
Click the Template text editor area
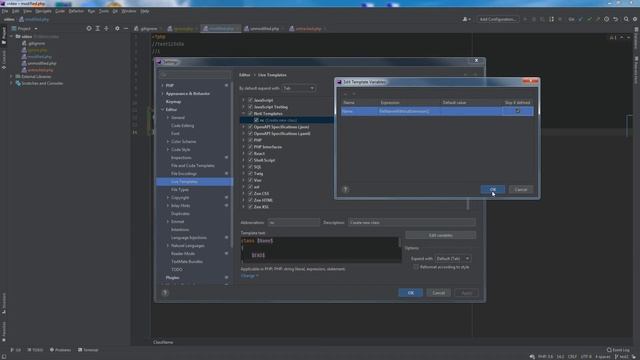click(320, 249)
